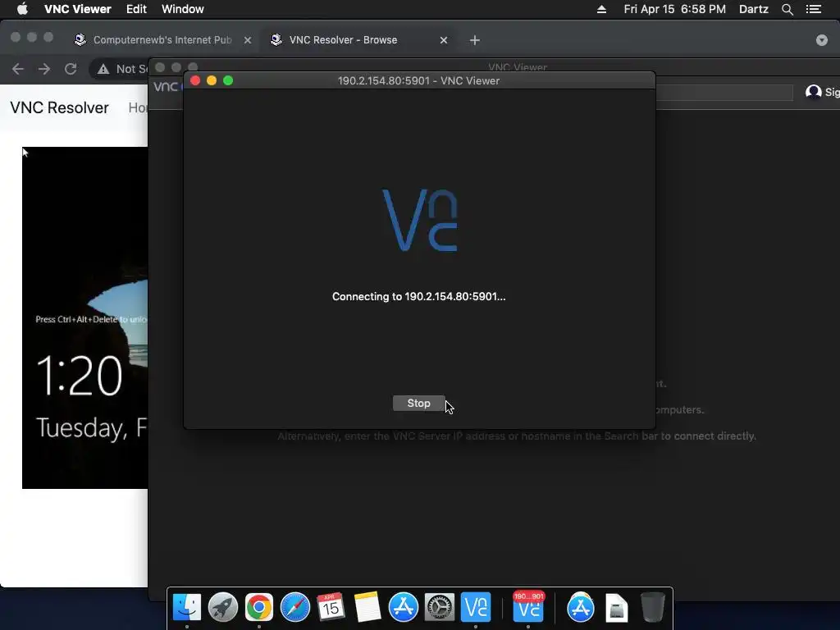Close the Computernewb's Internet Pub tab
The height and width of the screenshot is (630, 840).
pyautogui.click(x=248, y=40)
